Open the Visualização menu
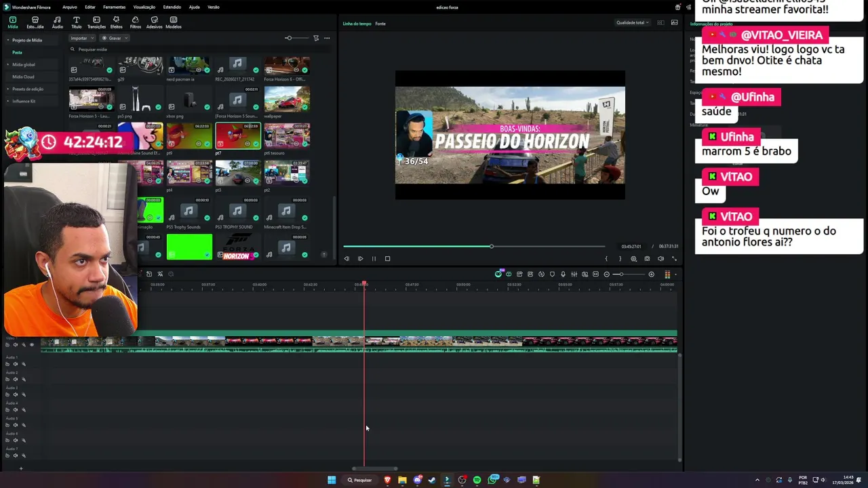 (x=144, y=7)
